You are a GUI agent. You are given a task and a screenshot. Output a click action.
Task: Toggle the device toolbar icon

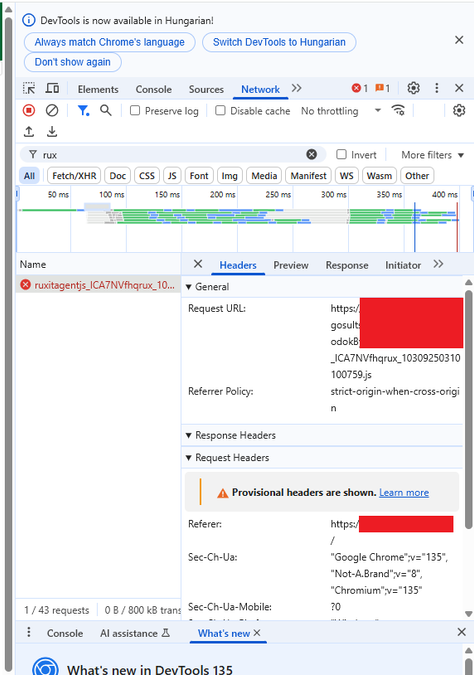tap(52, 88)
